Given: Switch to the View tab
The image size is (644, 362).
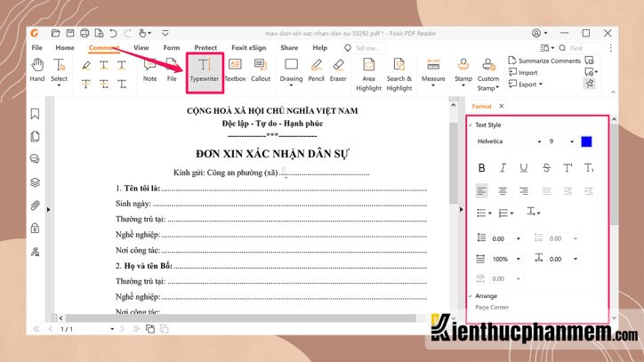Looking at the screenshot, I should click(x=141, y=48).
